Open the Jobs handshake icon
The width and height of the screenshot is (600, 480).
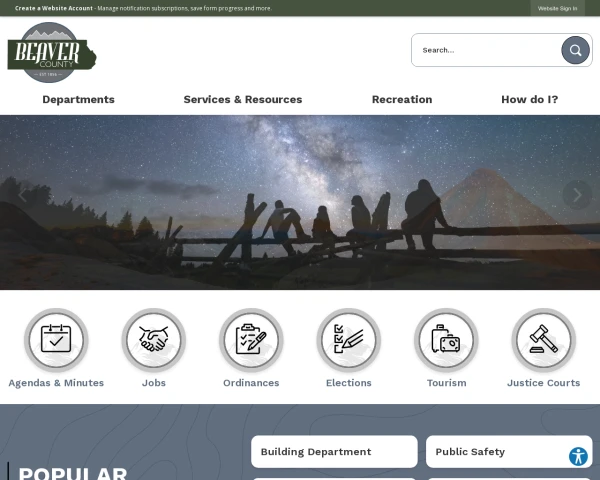coord(154,340)
